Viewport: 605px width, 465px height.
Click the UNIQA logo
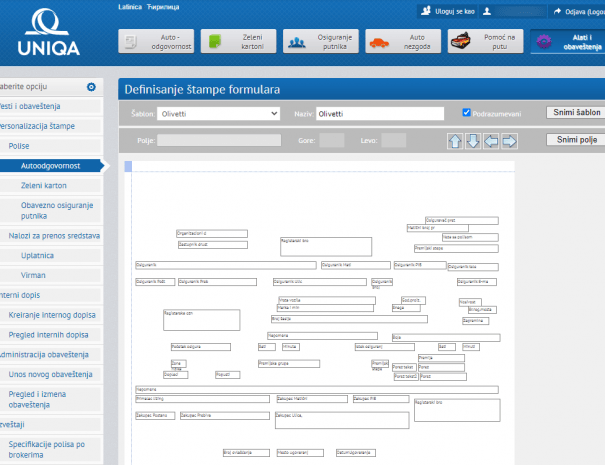tap(50, 33)
